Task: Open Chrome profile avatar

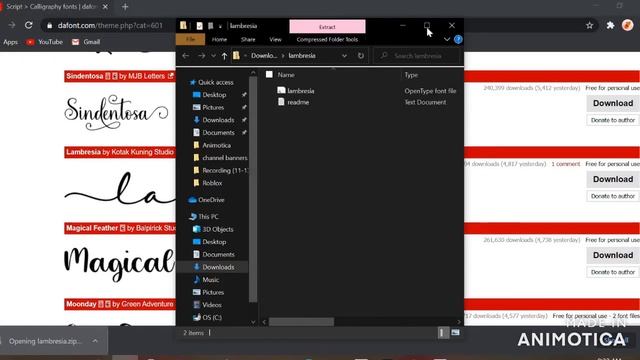Action: coord(627,25)
